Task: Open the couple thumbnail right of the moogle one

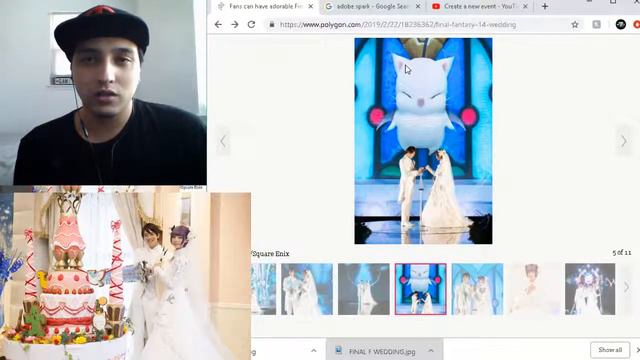Action: [478, 289]
